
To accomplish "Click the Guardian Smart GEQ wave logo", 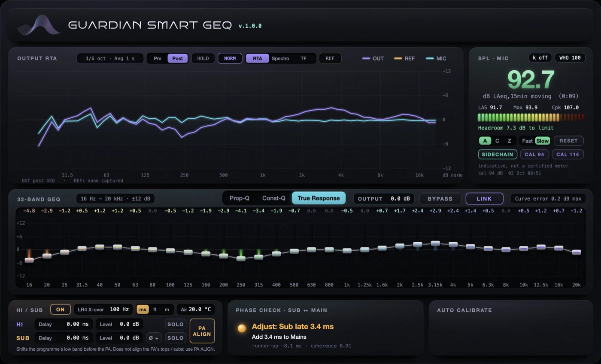I will click(x=39, y=25).
